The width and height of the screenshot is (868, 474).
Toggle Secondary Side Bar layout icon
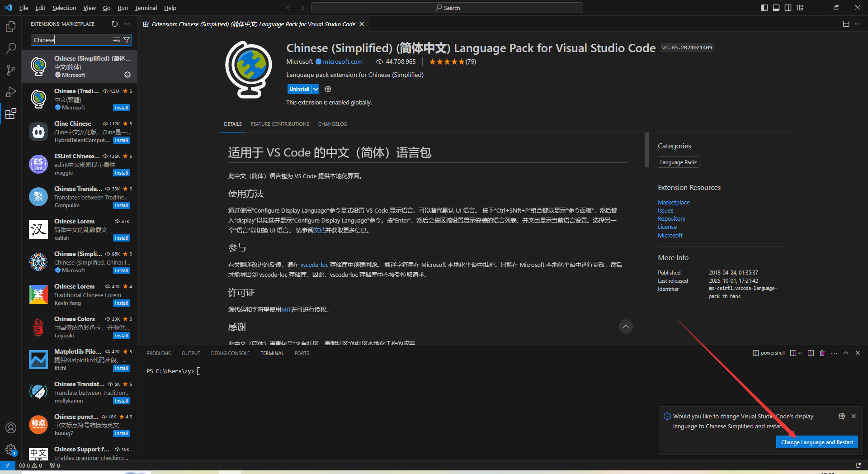coord(788,8)
